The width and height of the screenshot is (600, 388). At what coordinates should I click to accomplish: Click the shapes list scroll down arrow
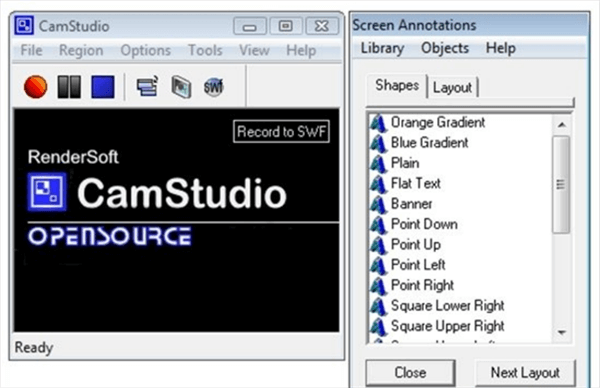pyautogui.click(x=561, y=332)
